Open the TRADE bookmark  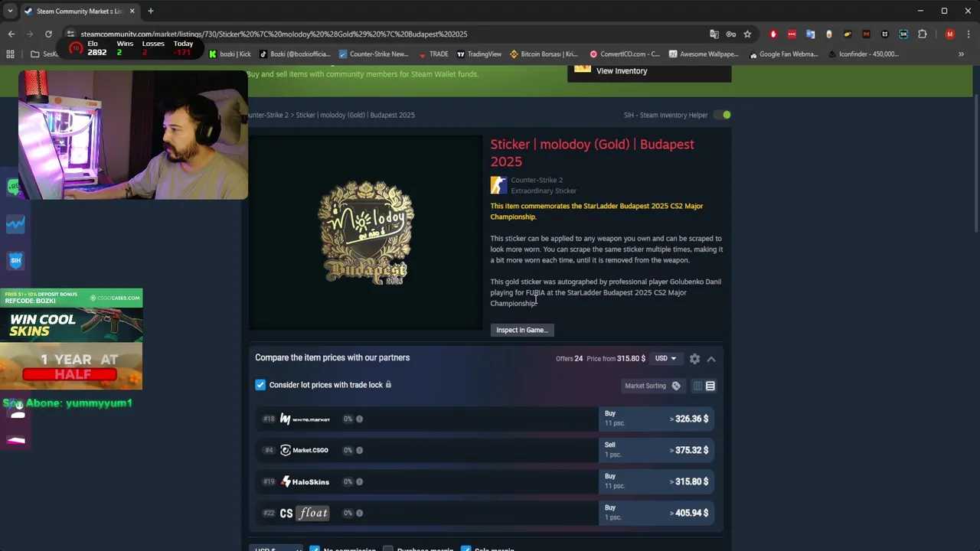point(433,54)
